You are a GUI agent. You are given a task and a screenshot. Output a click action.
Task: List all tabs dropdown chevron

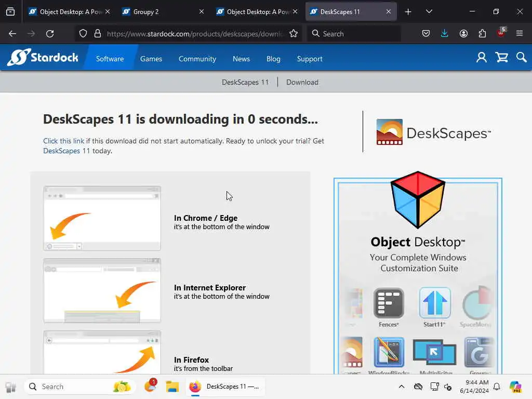(429, 12)
